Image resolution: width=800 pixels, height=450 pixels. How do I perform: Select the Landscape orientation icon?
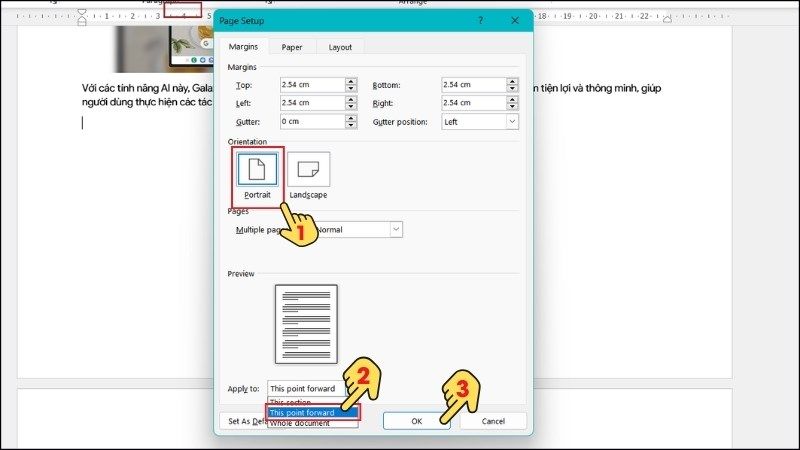(x=308, y=170)
